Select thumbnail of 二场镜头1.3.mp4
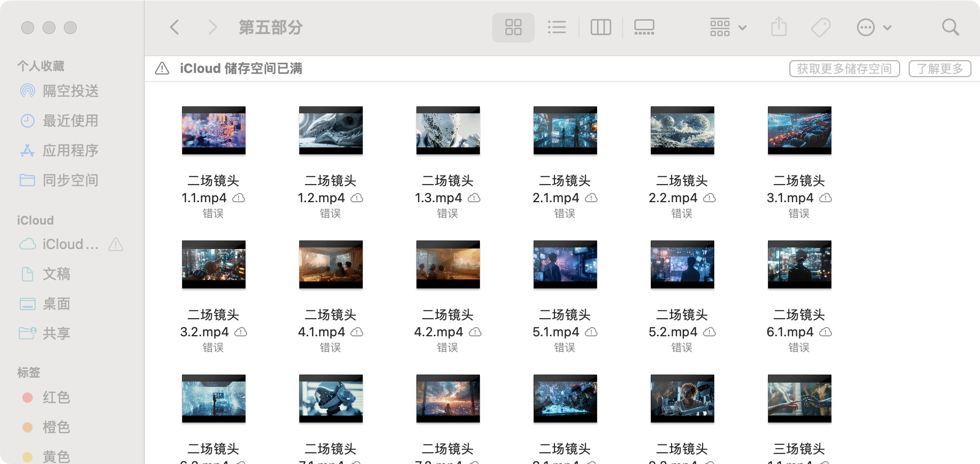Viewport: 980px width, 464px height. coord(448,130)
